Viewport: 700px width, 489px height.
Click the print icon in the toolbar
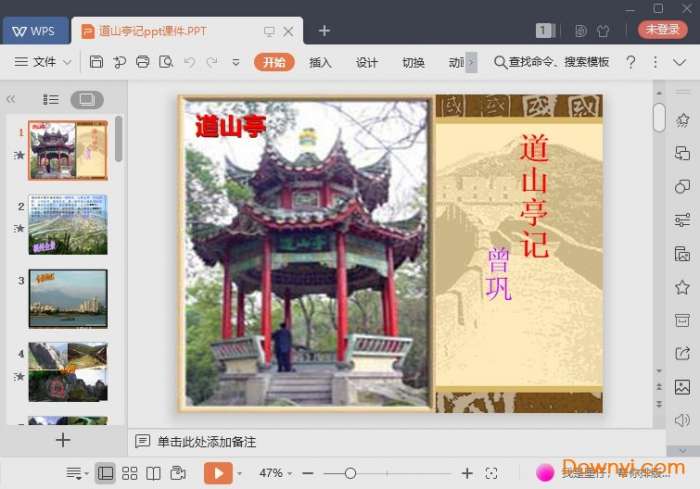coord(143,62)
